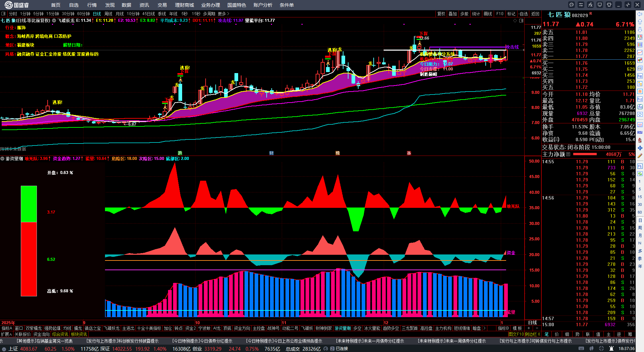Image resolution: width=644 pixels, height=352 pixels.
Task: Open the 指标B selector
Action: [503, 328]
